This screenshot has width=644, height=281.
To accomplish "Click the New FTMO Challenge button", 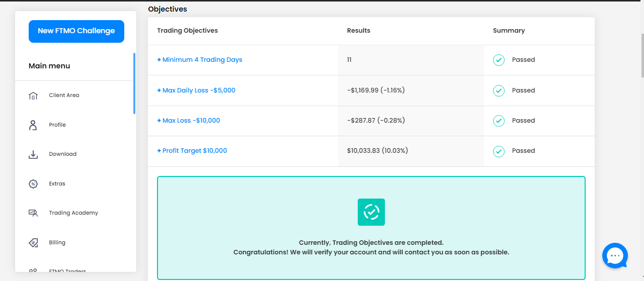I will point(76,31).
